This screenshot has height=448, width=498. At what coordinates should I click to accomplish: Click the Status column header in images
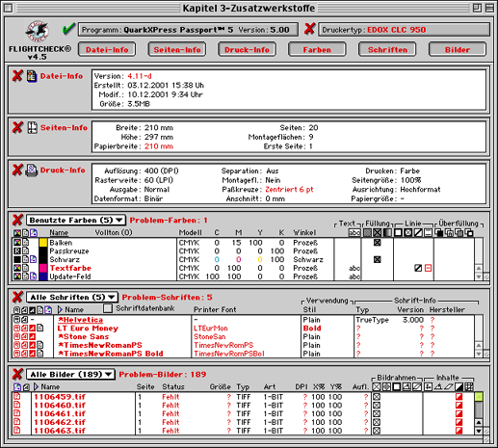pyautogui.click(x=173, y=386)
